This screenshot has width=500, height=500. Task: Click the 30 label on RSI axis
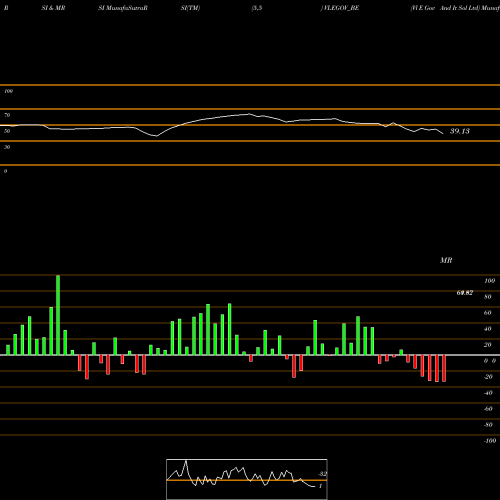pos(7,147)
